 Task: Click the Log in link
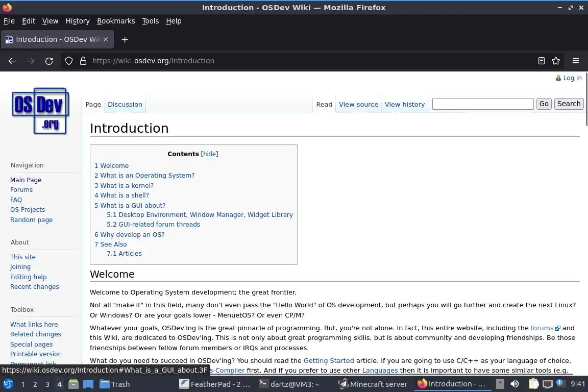(x=572, y=78)
